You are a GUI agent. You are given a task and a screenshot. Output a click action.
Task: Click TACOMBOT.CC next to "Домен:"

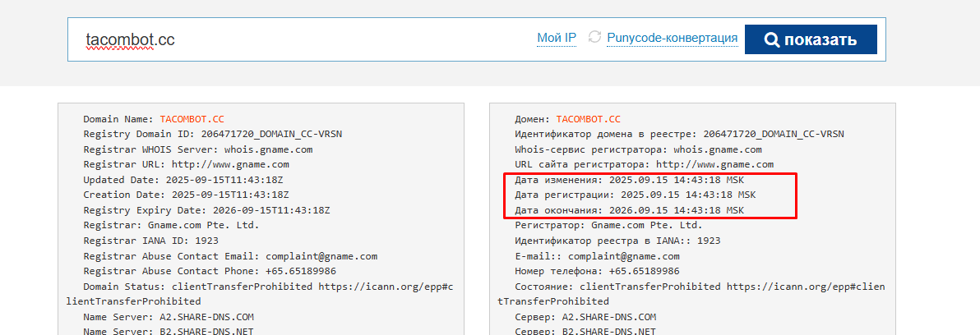588,119
